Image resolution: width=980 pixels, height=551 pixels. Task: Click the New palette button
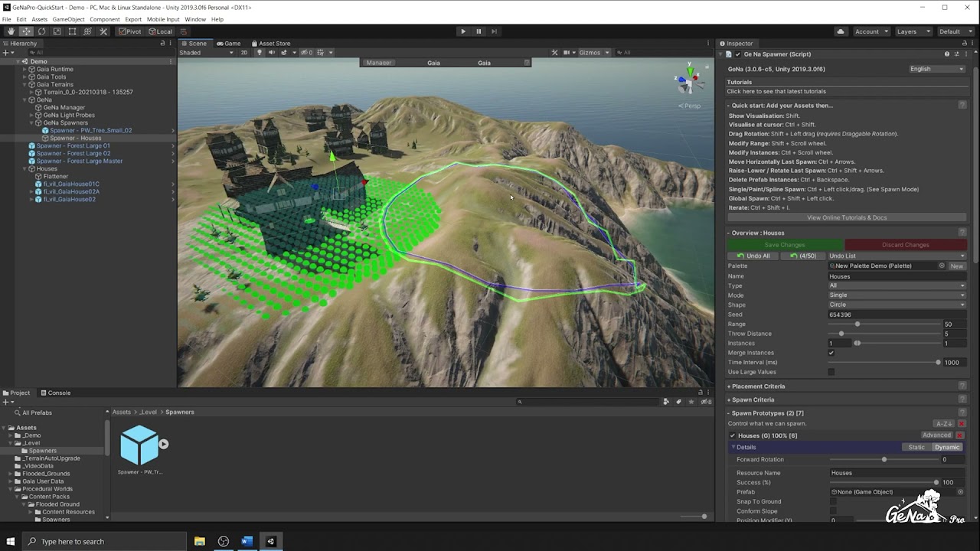click(957, 266)
